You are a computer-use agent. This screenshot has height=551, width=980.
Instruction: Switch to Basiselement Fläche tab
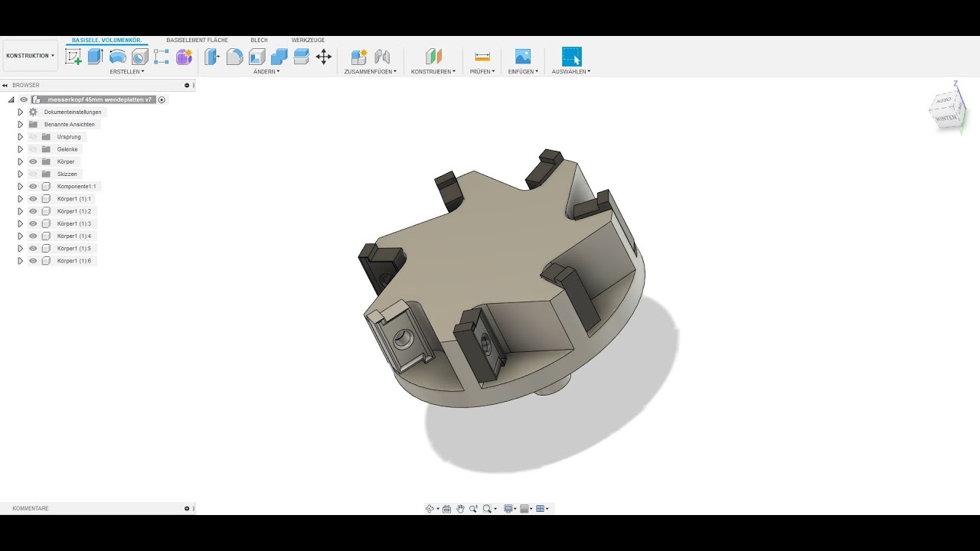pos(198,40)
